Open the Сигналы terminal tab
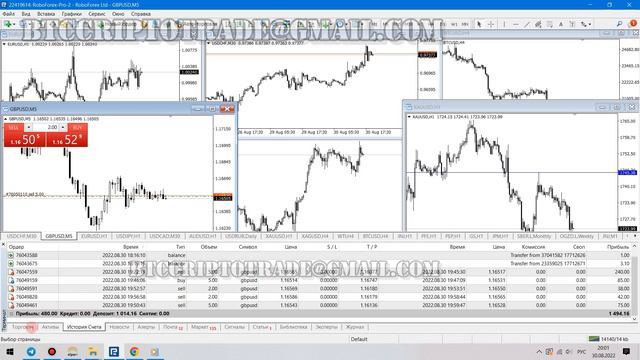 click(234, 327)
